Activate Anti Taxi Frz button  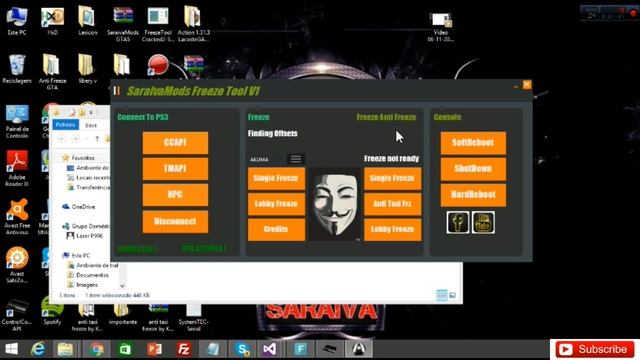393,204
